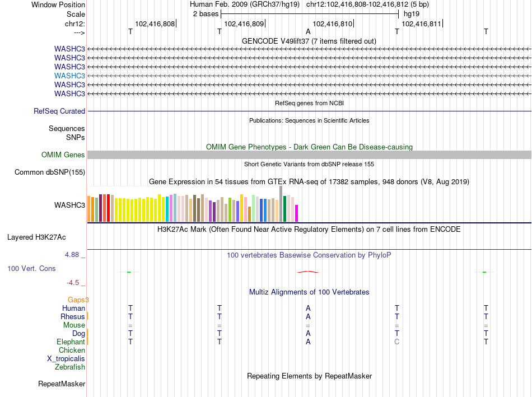Click the red PhyloP conservation peak
The image size is (532, 397).
[308, 272]
